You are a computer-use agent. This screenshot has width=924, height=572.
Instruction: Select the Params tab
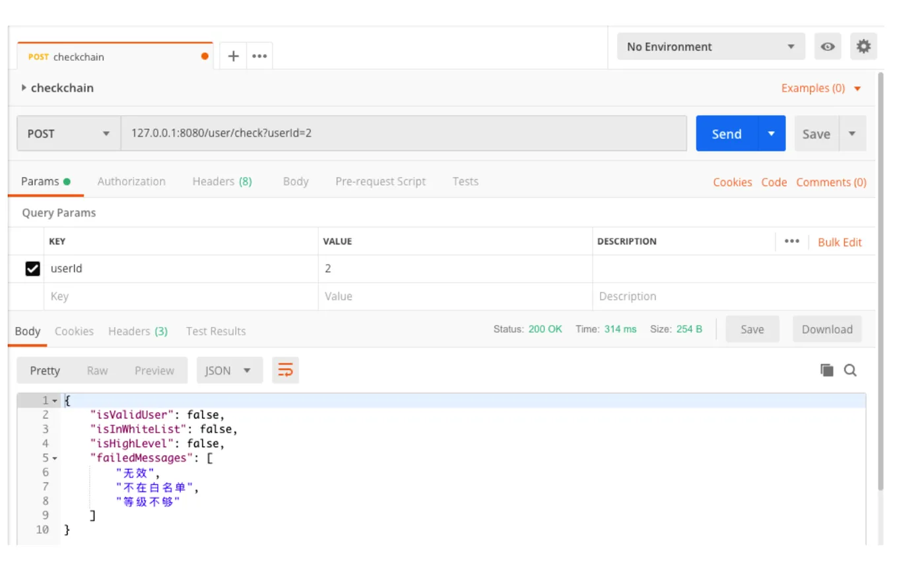(x=46, y=182)
